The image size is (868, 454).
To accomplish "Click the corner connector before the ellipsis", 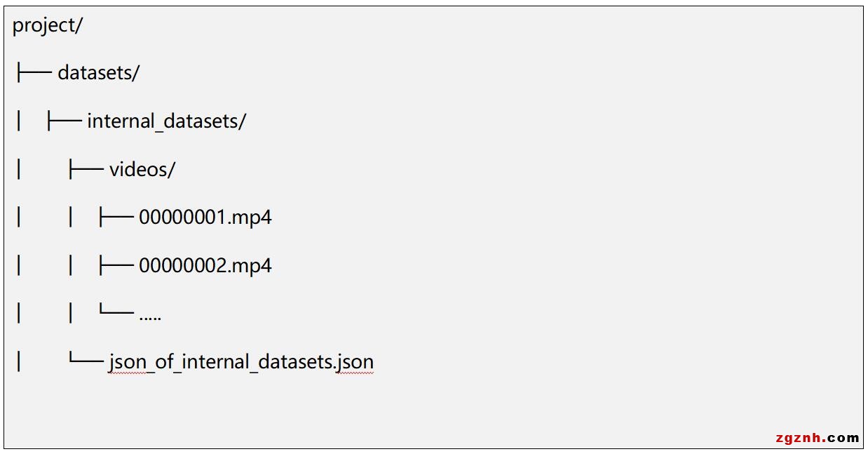I will coord(116,312).
